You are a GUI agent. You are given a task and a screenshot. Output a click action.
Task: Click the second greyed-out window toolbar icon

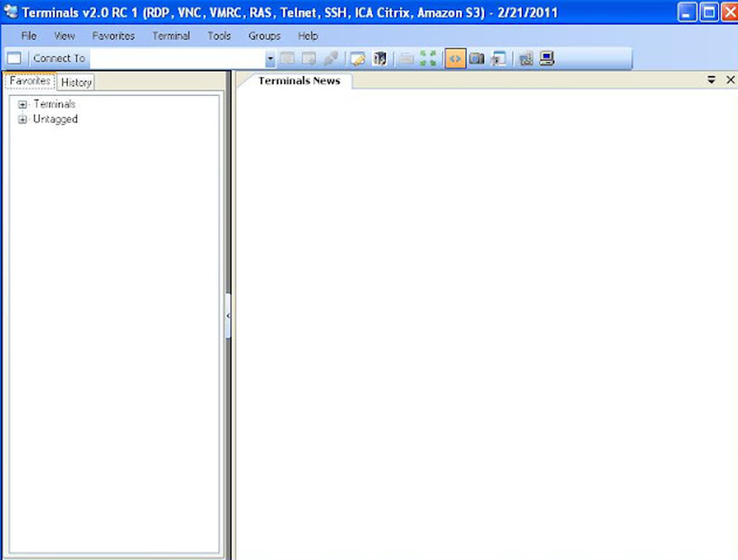pyautogui.click(x=309, y=59)
